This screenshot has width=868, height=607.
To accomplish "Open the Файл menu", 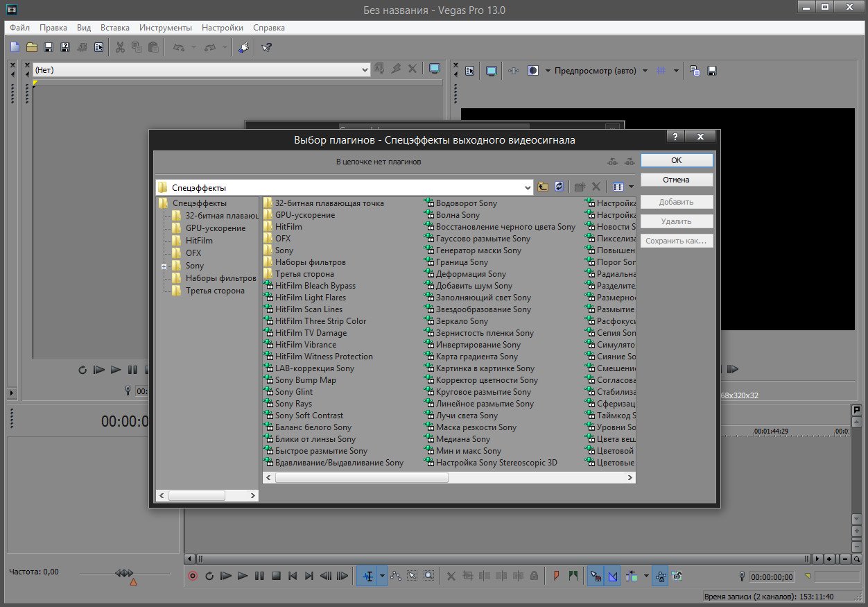I will [20, 28].
